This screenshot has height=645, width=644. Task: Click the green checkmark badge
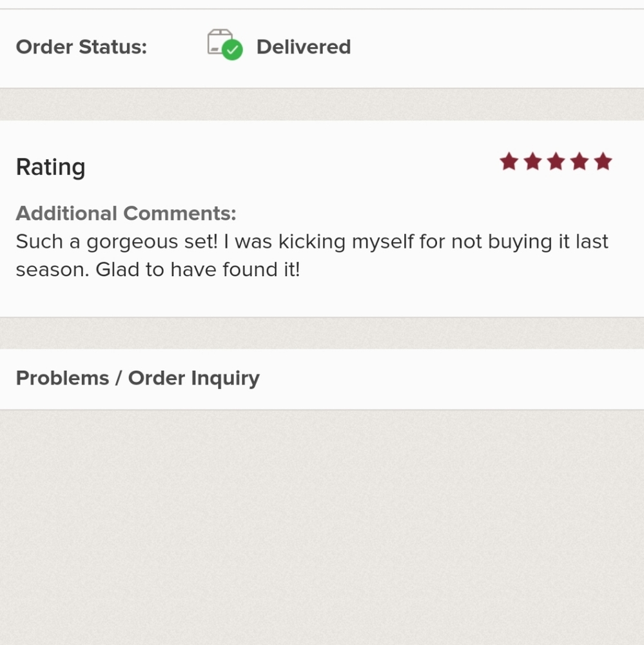click(232, 50)
